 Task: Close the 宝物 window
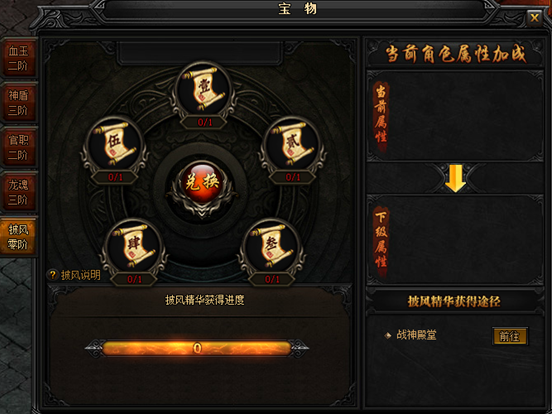534,17
